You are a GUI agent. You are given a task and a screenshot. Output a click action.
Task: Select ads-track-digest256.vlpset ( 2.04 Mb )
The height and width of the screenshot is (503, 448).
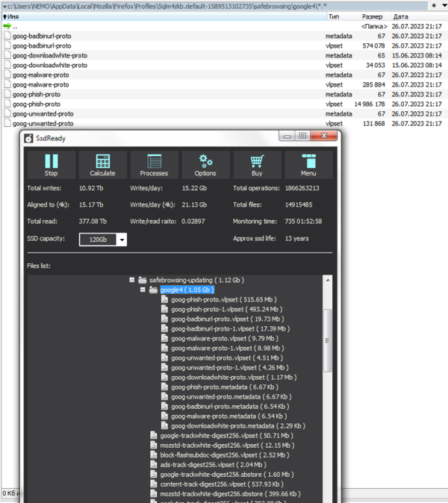(x=213, y=465)
